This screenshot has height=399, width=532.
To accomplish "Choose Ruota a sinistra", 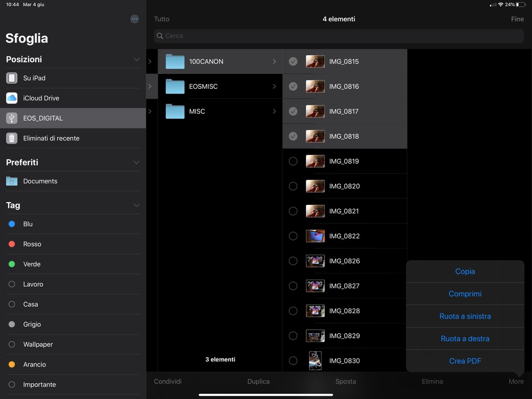I will point(465,316).
